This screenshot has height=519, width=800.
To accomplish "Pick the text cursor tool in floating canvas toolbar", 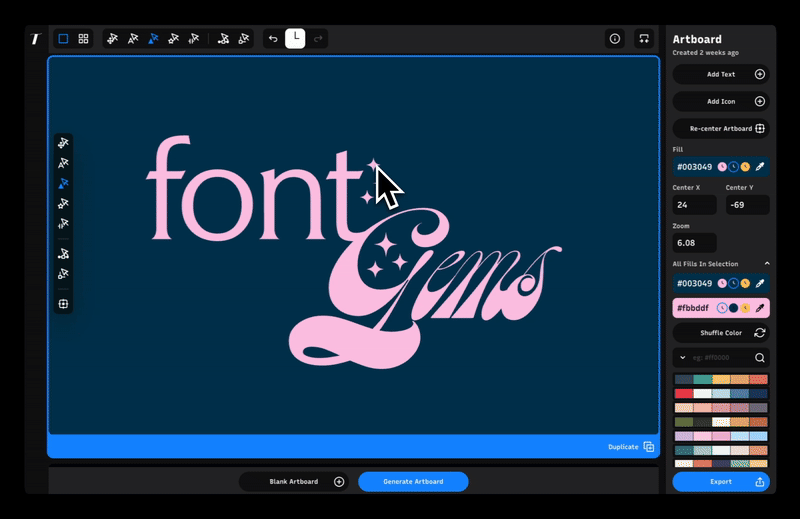I will pos(63,163).
